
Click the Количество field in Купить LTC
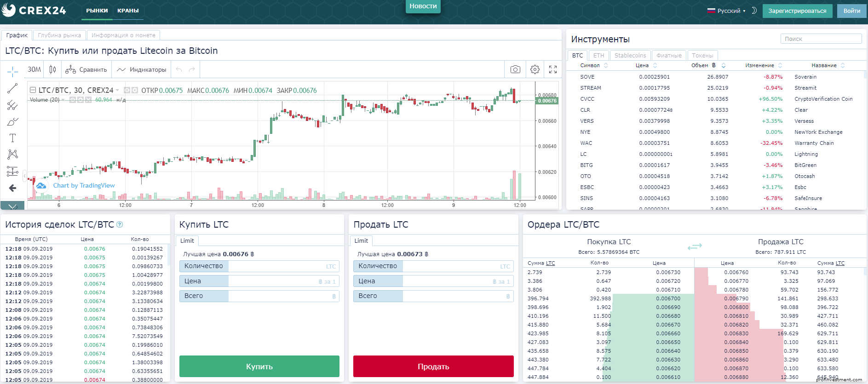[259, 266]
